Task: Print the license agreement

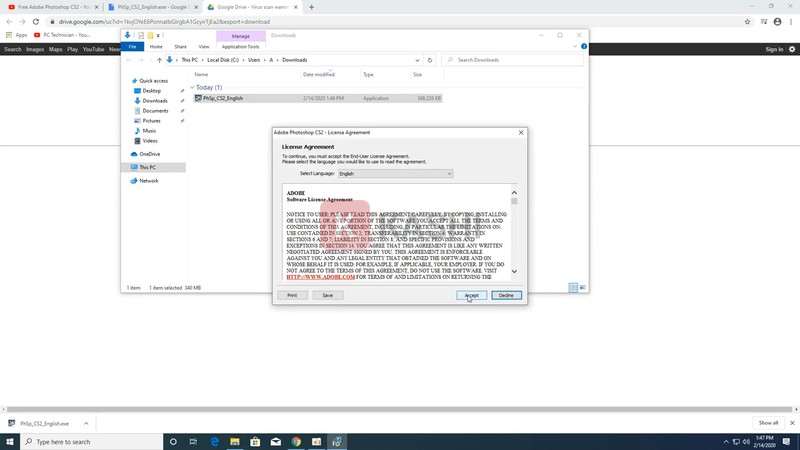Action: click(x=292, y=295)
